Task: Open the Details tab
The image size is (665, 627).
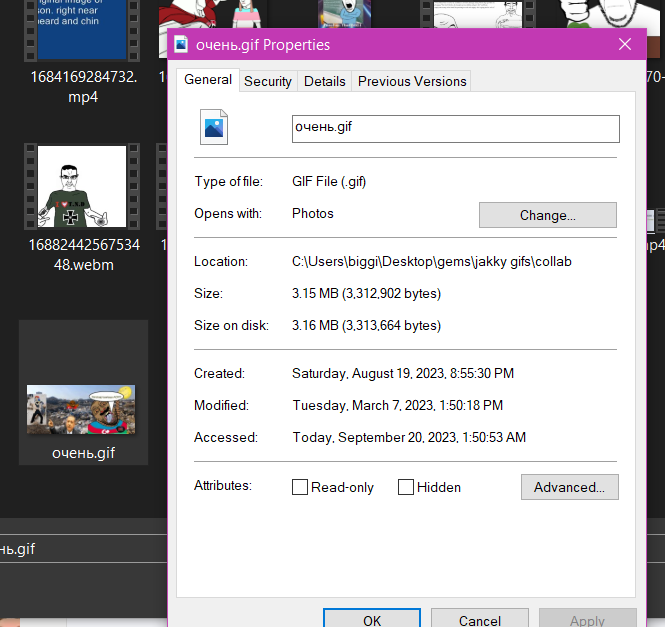Action: (325, 81)
